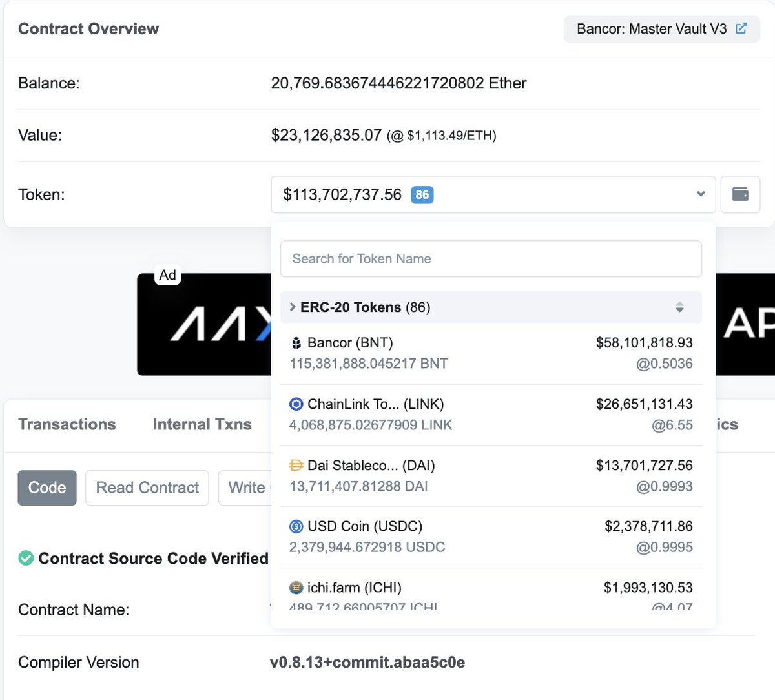Click the Contract Overview heading
The height and width of the screenshot is (700, 775).
[x=88, y=28]
